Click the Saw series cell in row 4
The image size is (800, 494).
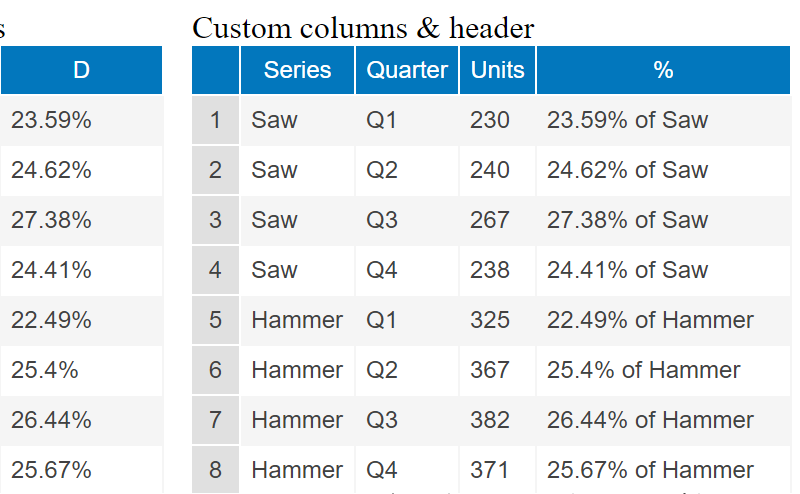click(275, 270)
